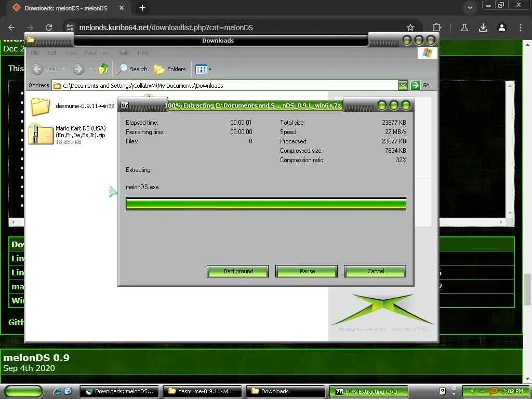Switch to desmume-0.9.11-wi... taskbar item
The height and width of the screenshot is (399, 532).
[203, 392]
